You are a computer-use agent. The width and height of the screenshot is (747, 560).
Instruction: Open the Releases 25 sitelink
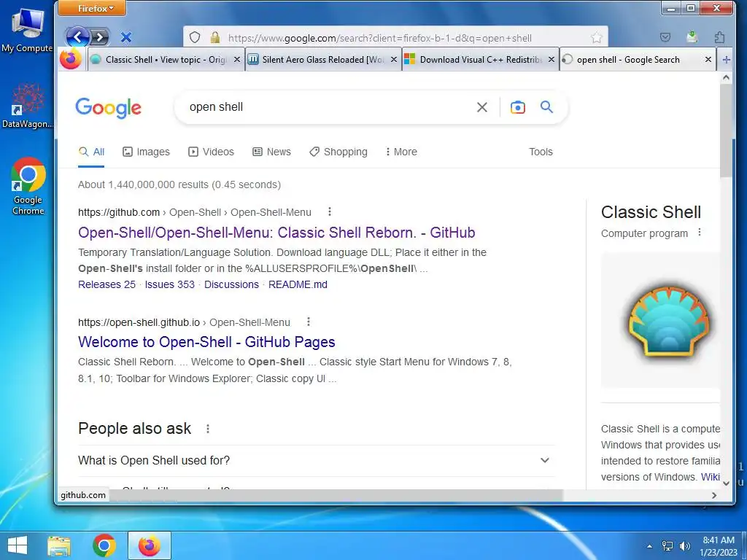[107, 284]
